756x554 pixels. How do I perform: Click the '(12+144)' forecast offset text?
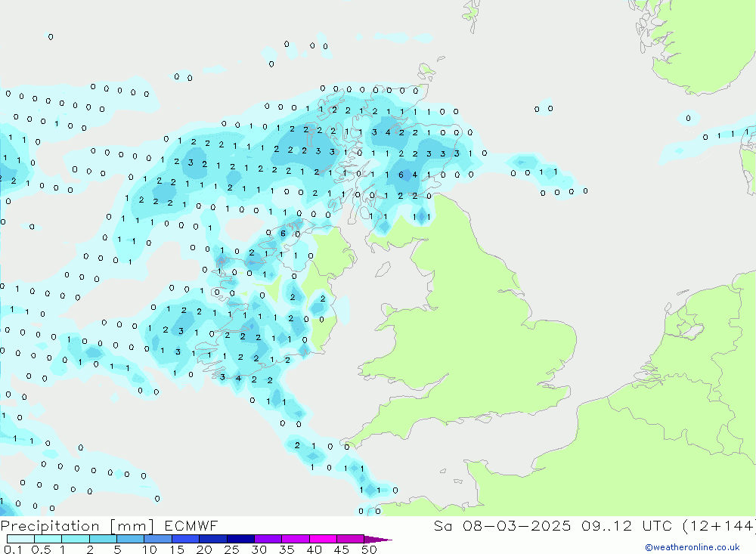[x=718, y=525]
